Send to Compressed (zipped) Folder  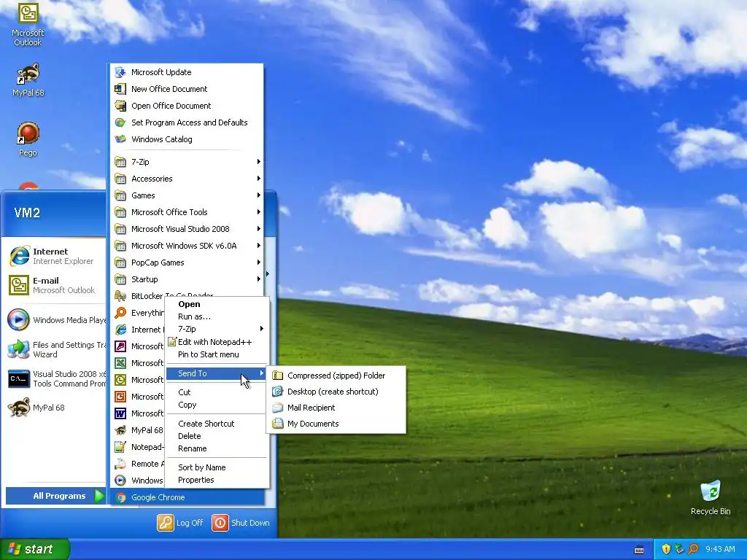tap(336, 376)
